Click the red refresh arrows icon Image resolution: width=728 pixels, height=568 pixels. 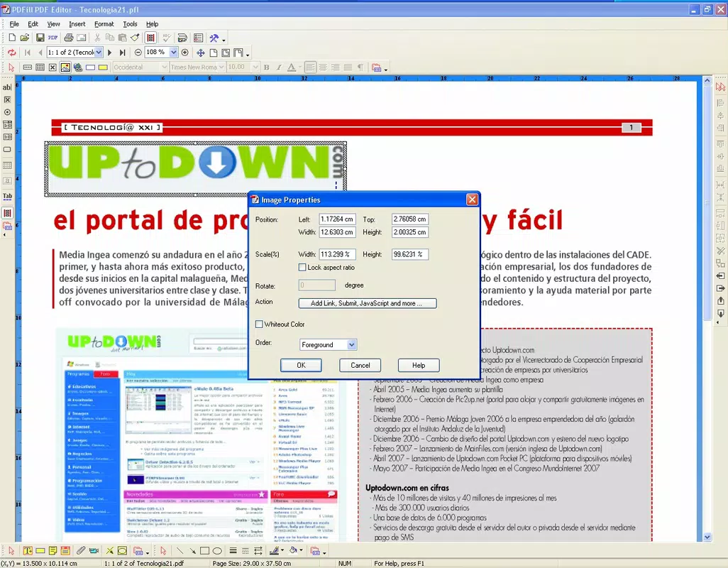11,53
